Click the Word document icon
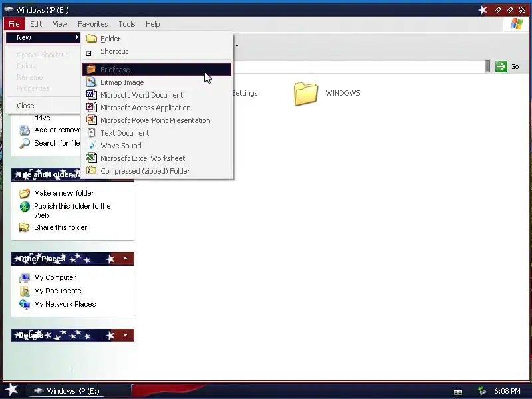 91,94
